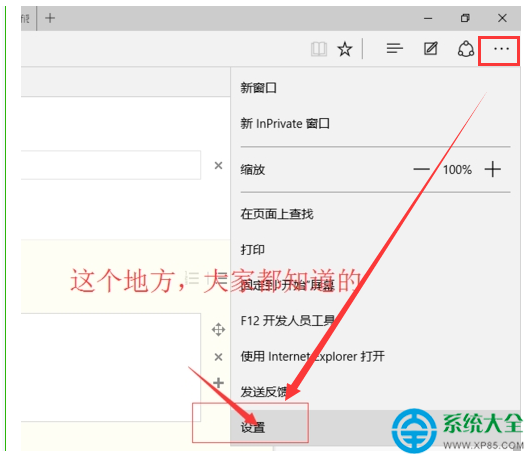Choose 固定到"开始"屏幕 menu entry

(x=287, y=285)
